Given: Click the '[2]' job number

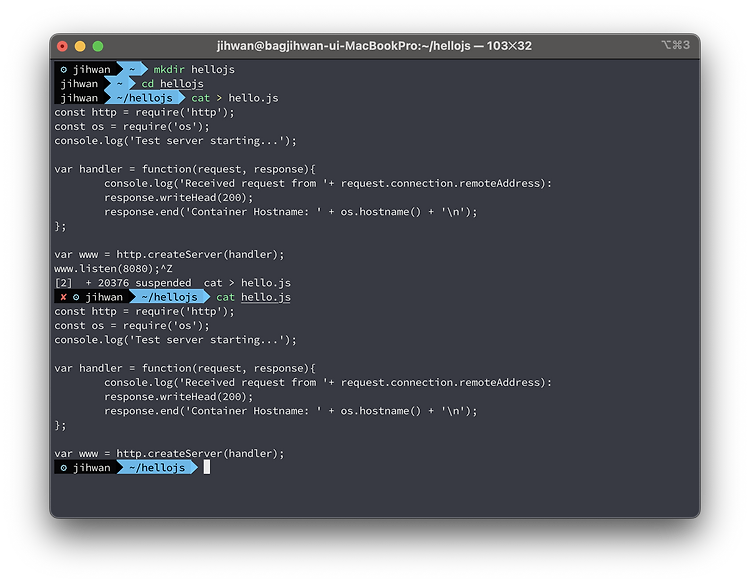Looking at the screenshot, I should (x=64, y=283).
